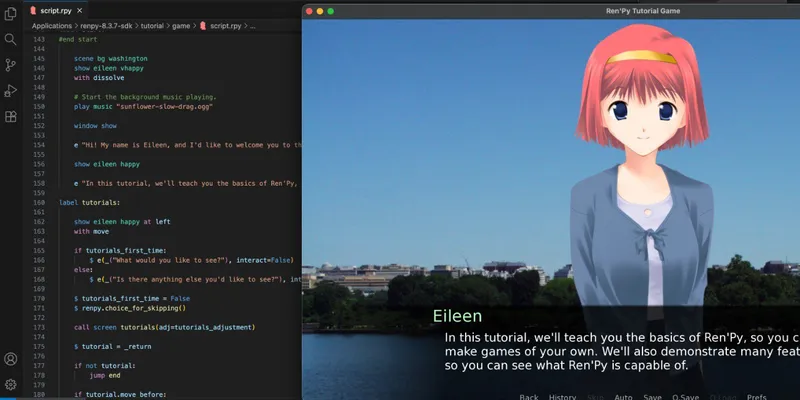Open the Manage gear icon
This screenshot has height=400, width=800.
(x=11, y=384)
